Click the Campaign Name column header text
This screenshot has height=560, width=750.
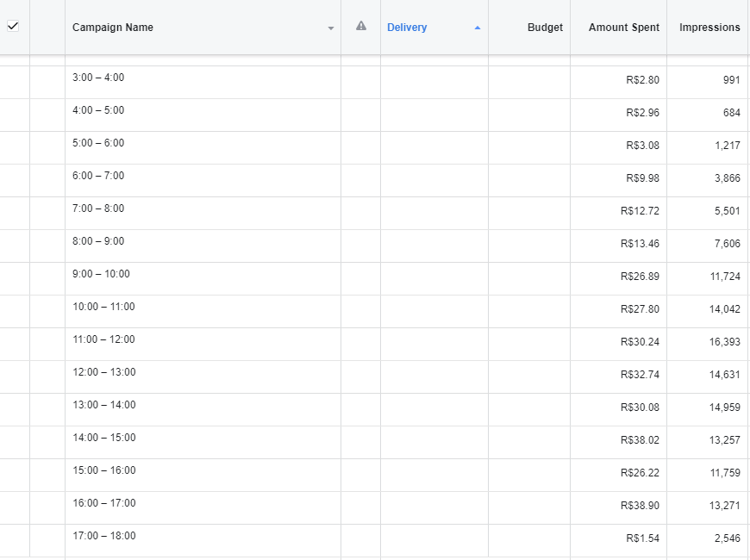(x=113, y=28)
